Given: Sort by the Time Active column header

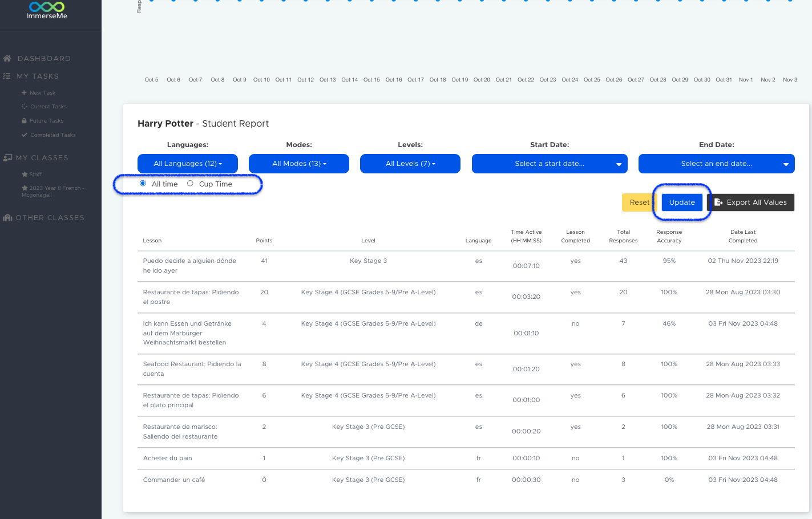Looking at the screenshot, I should [x=526, y=236].
